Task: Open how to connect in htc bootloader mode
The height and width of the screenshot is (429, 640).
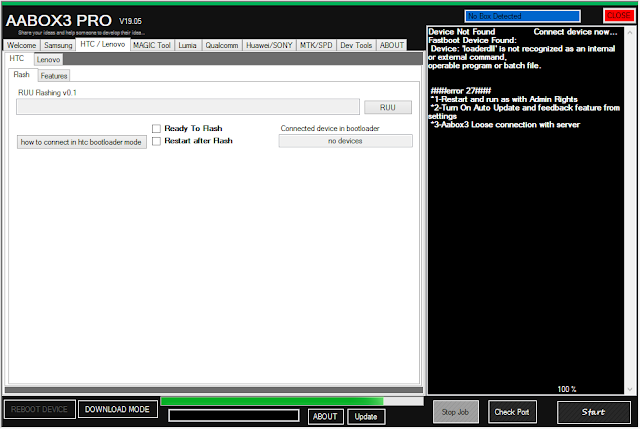Action: click(x=82, y=142)
